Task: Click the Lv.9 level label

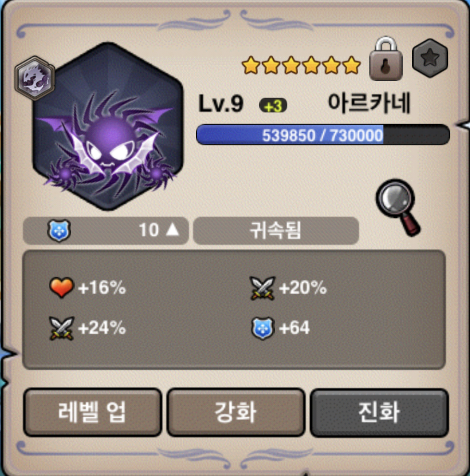Action: coord(221,104)
